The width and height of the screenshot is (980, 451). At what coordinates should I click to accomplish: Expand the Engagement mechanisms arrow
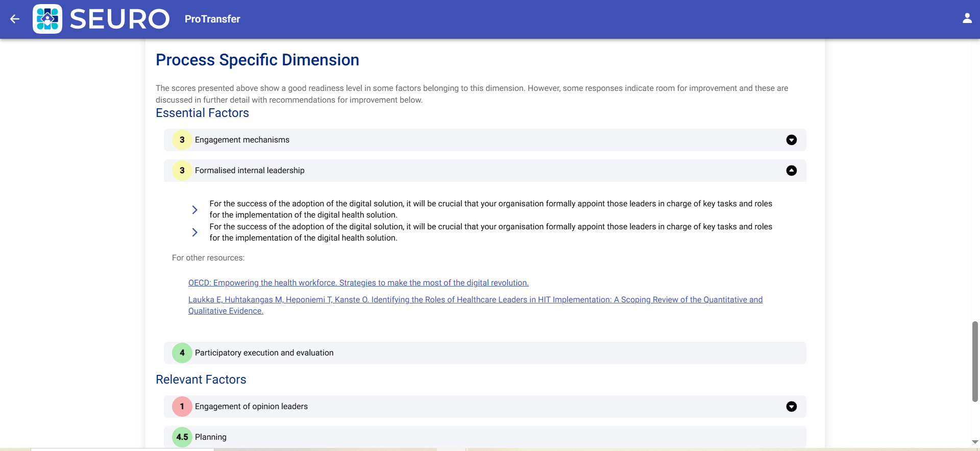pos(791,140)
